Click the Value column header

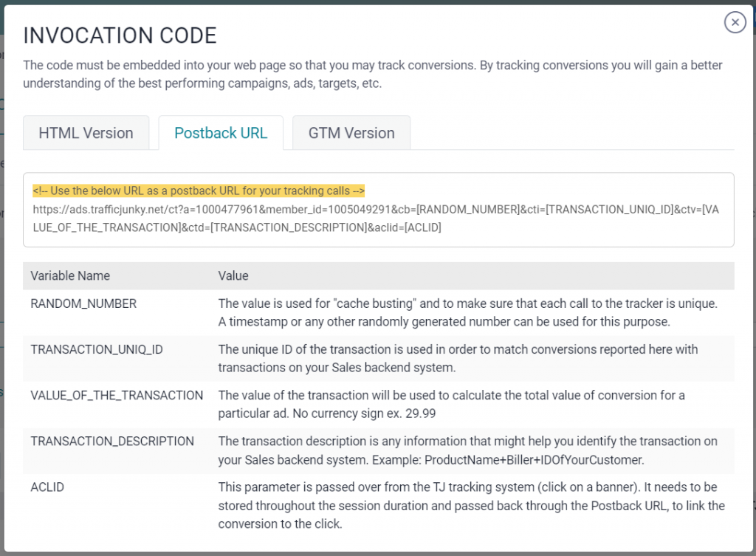[x=233, y=275]
